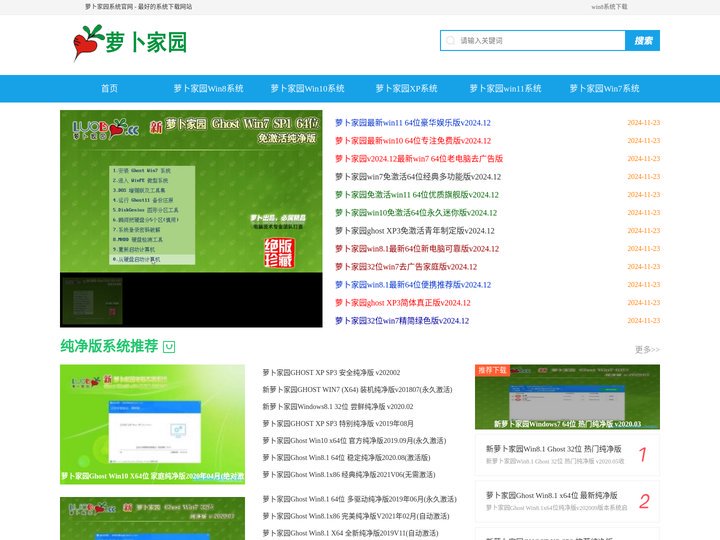Open 萝卜家园v2024.12最新win7 64位老电脑去广告版
Screen dimensions: 720x540
(419, 158)
